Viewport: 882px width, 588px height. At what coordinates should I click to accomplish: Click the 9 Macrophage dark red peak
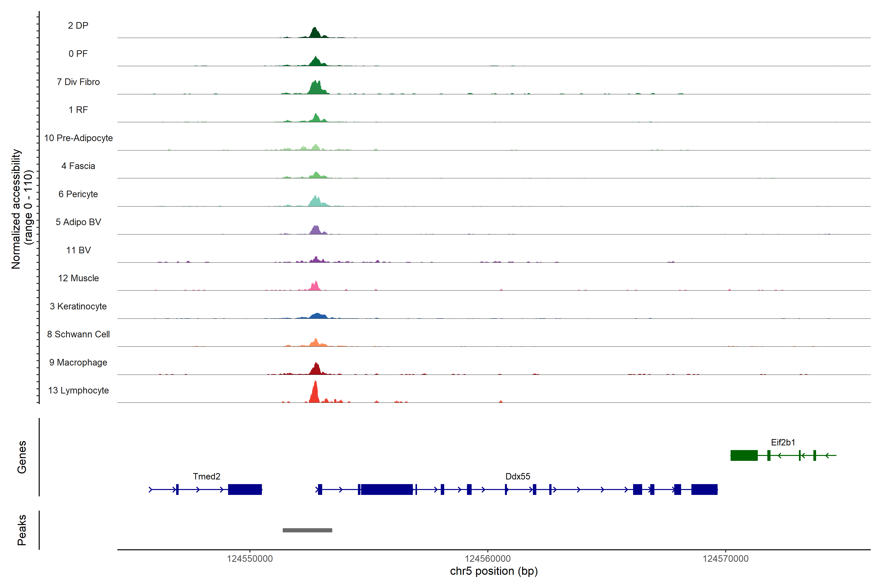click(316, 369)
